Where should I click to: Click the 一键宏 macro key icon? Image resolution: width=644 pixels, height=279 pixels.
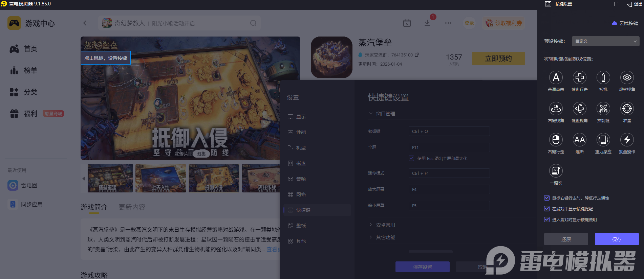[x=556, y=171]
